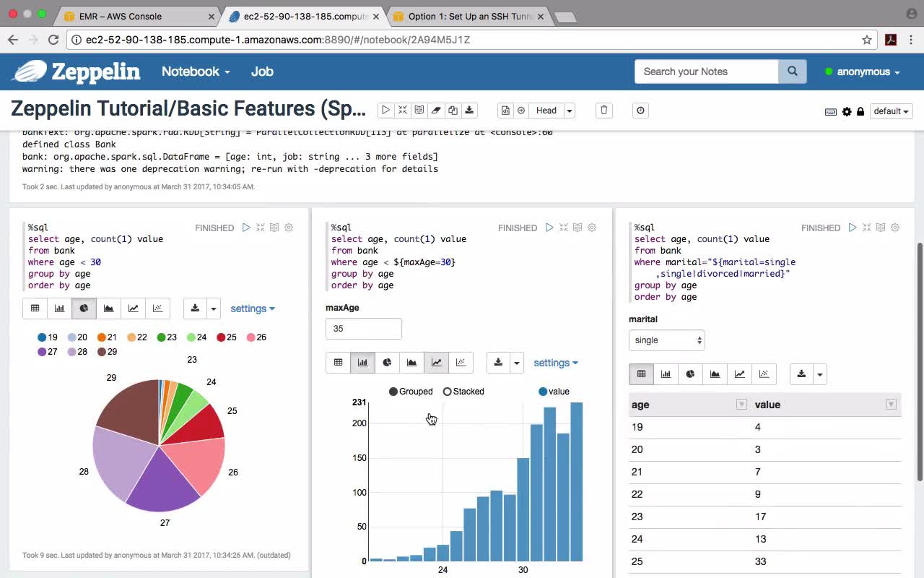Select pie chart view in first paragraph
924x578 pixels.
click(x=84, y=309)
